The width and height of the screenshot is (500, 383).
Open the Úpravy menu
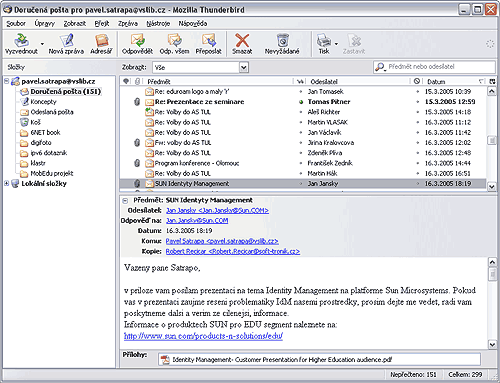click(x=44, y=23)
